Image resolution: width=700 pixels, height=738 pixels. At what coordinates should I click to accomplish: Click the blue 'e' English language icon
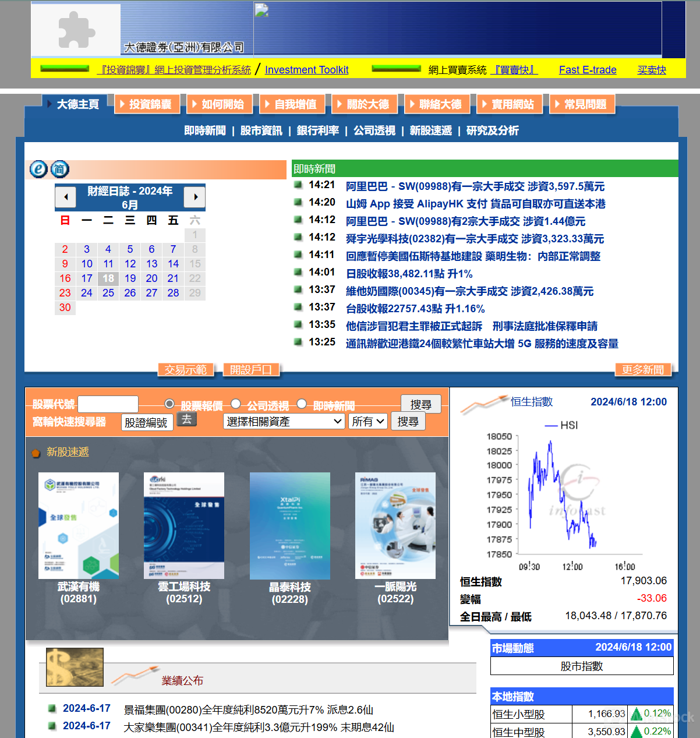[x=38, y=169]
